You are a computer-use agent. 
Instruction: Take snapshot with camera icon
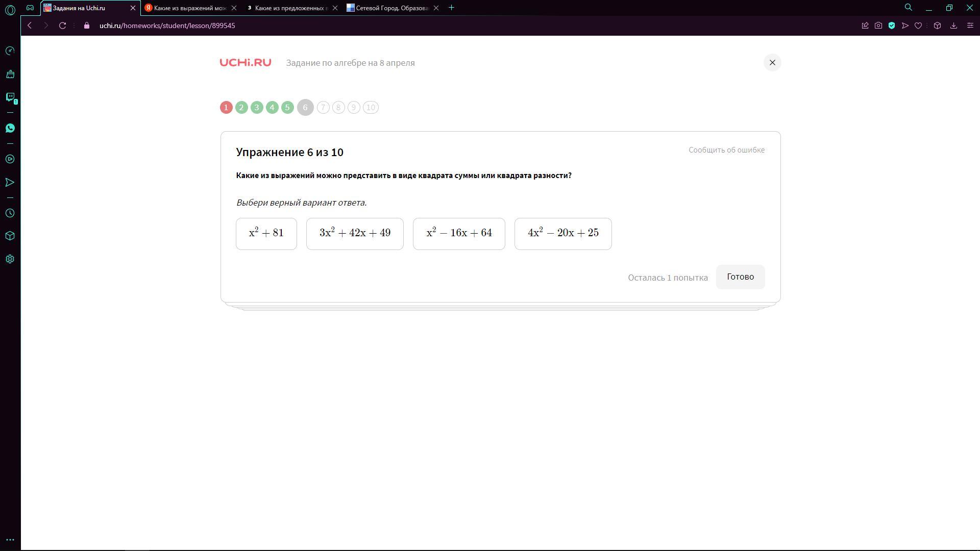click(x=878, y=26)
